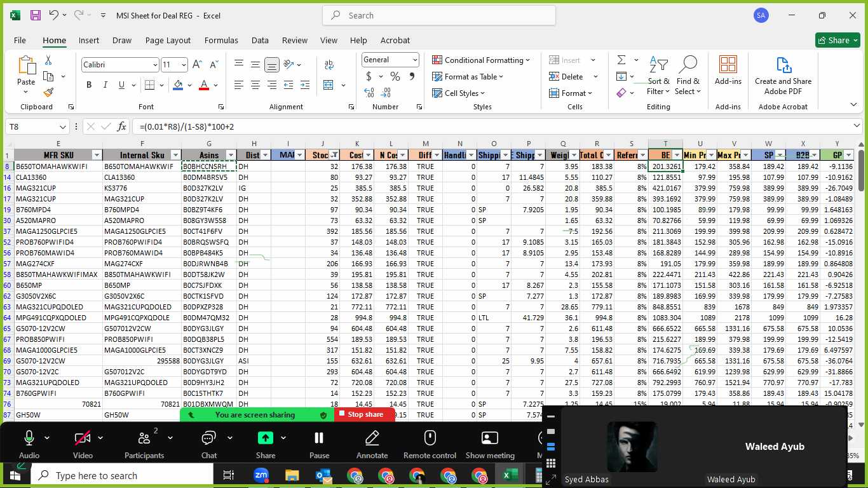Toggle Video camera in Zoom toolbar

point(83,444)
